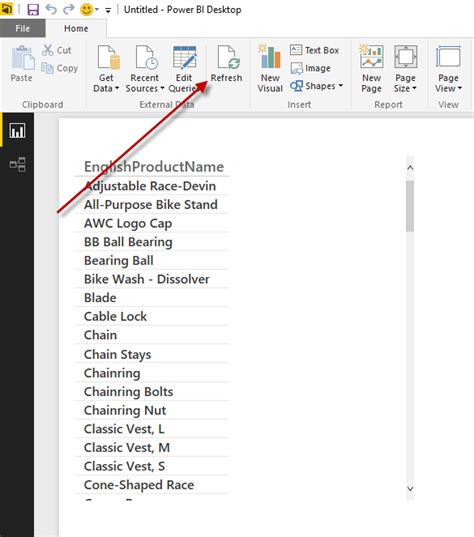Open Recent Sources dropdown
Image resolution: width=474 pixels, height=537 pixels.
[x=145, y=68]
